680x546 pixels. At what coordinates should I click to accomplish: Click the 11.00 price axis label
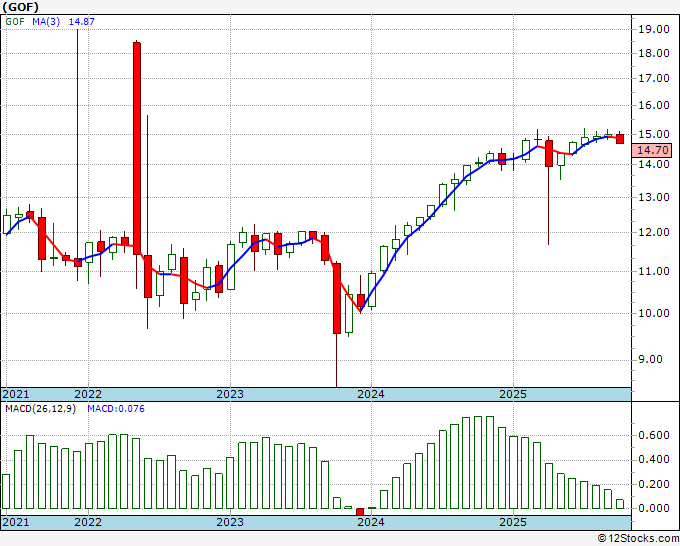pyautogui.click(x=654, y=271)
